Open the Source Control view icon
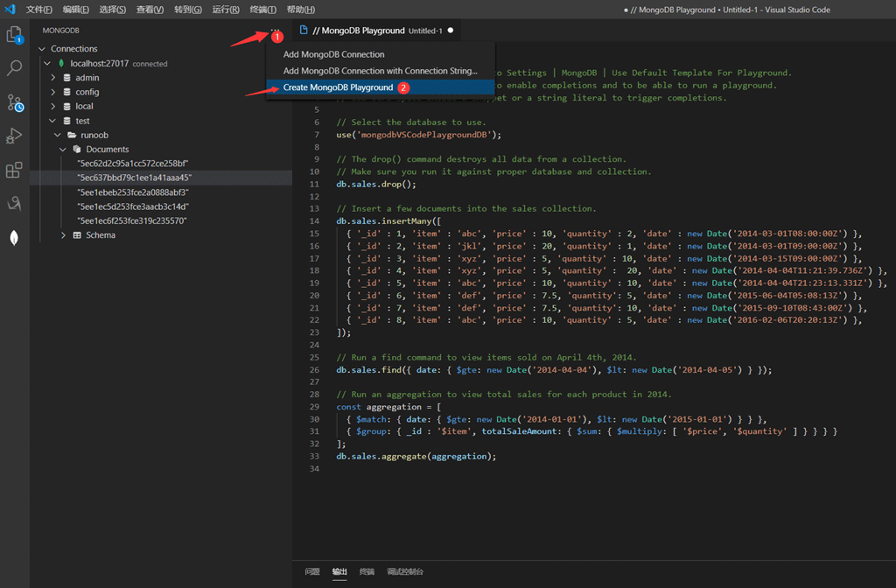The width and height of the screenshot is (896, 588). point(14,102)
